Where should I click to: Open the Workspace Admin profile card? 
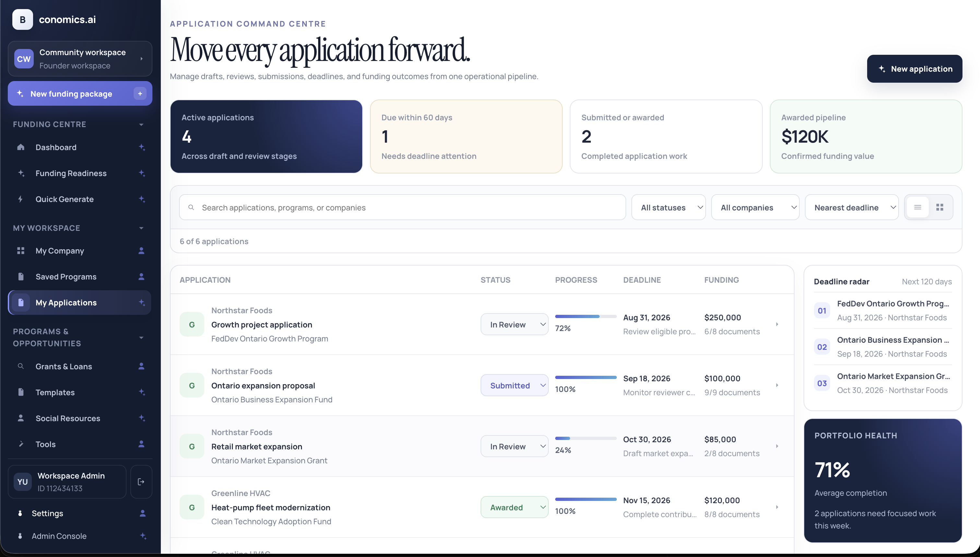point(67,482)
